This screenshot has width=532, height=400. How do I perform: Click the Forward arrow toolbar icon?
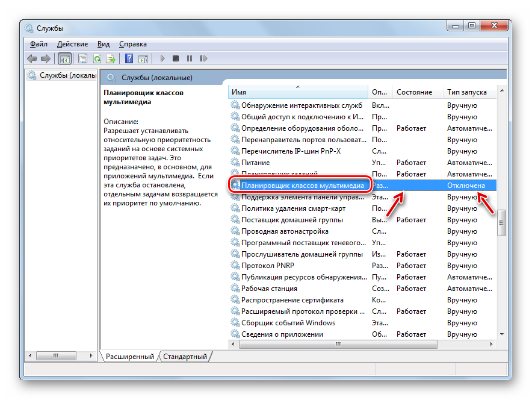click(46, 59)
